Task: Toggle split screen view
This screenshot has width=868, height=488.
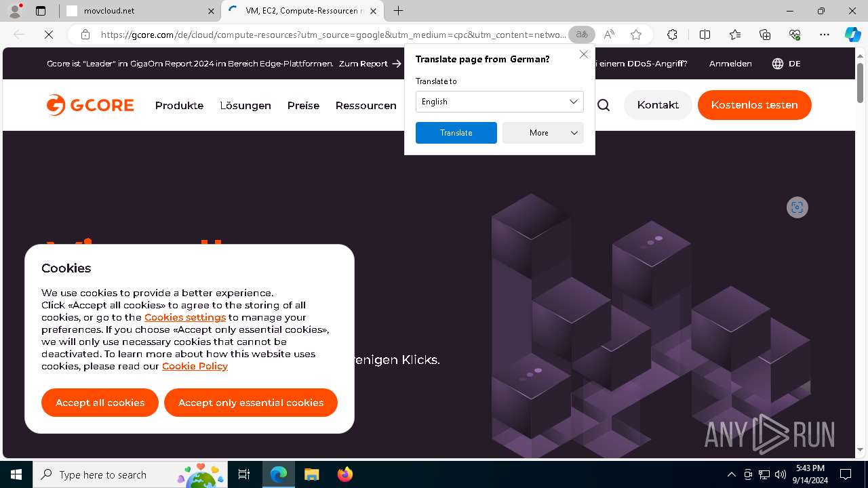Action: click(x=705, y=35)
